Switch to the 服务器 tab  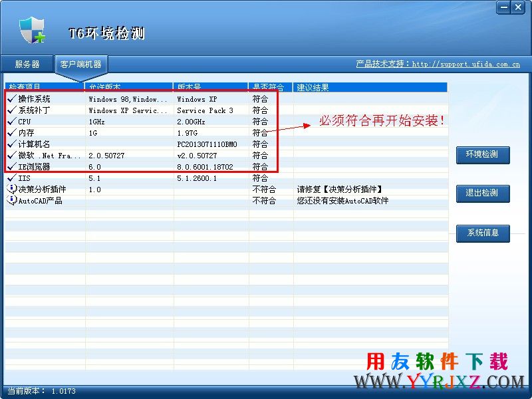tap(27, 64)
